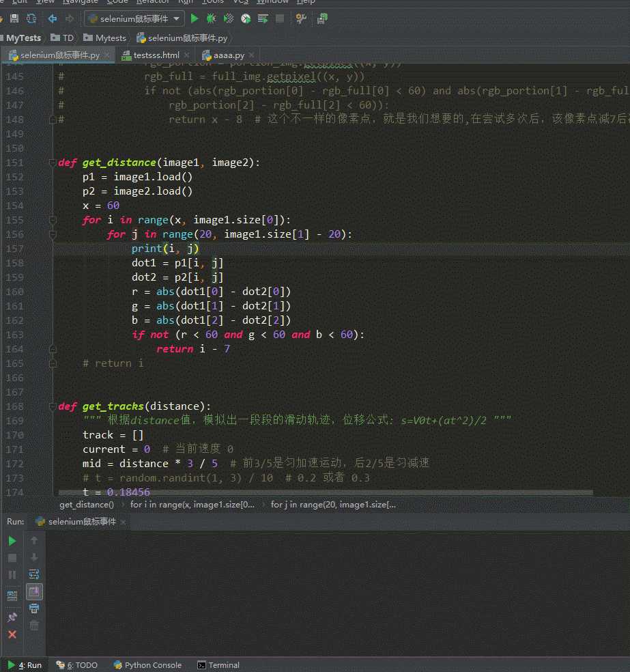Viewport: 630px width, 672px height.
Task: Switch to the testsss.html editor tab
Action: 156,55
